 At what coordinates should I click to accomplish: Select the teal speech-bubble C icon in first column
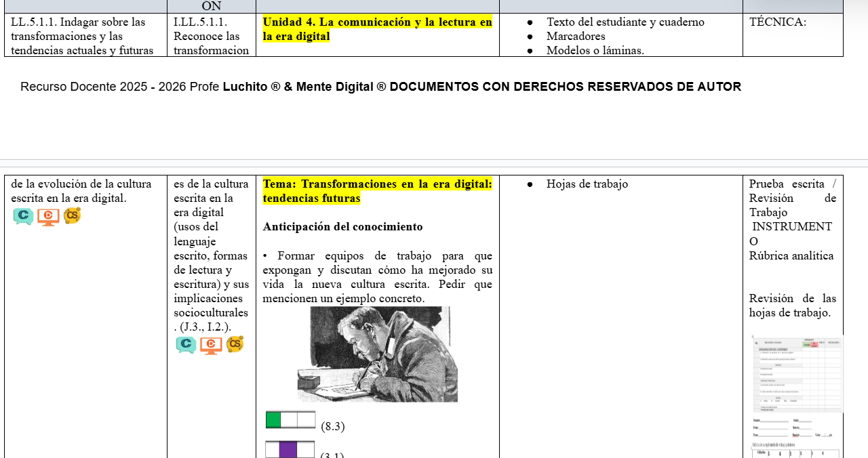pos(24,216)
